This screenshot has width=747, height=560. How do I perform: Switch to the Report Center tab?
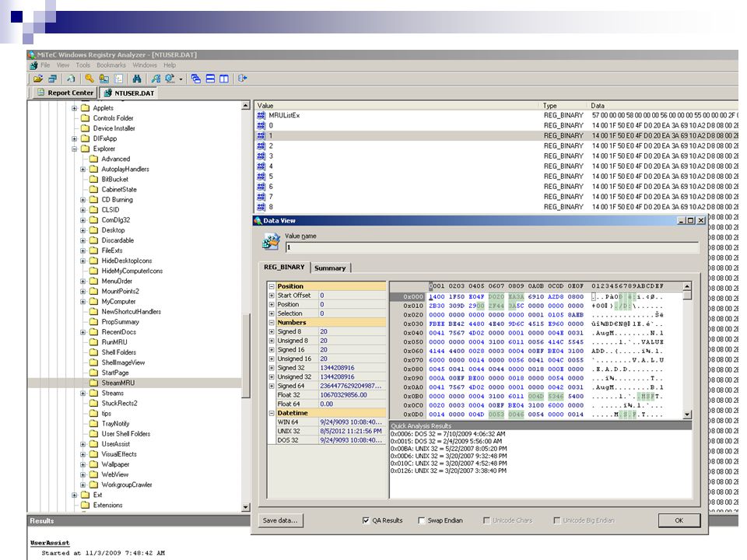(65, 93)
